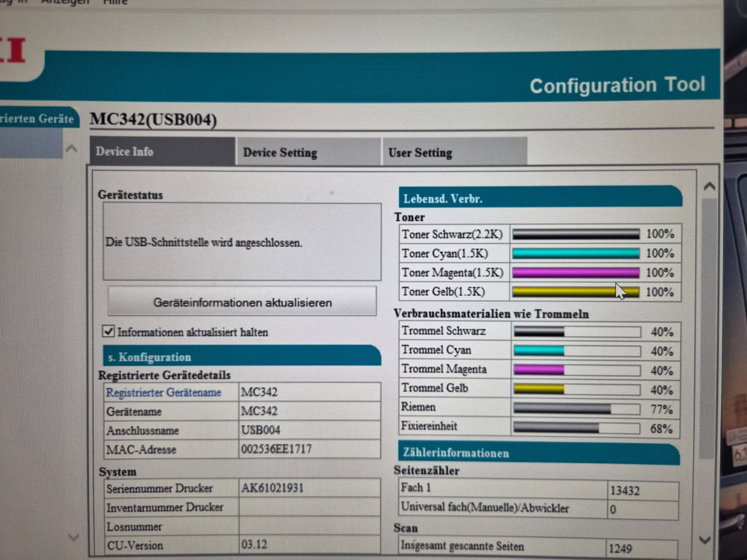Image resolution: width=747 pixels, height=560 pixels.
Task: Click the empty Inventarnummer Drucker field
Action: pyautogui.click(x=310, y=506)
